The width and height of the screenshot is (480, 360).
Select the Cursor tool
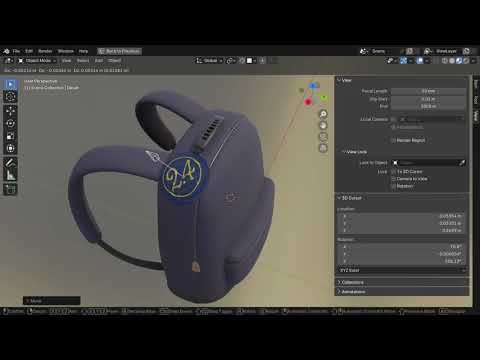[10, 97]
